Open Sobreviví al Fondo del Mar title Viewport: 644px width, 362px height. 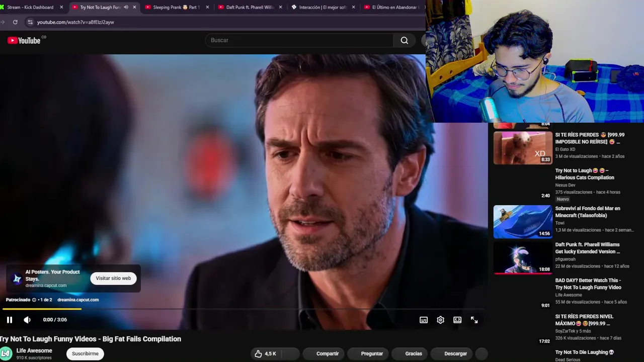(588, 212)
